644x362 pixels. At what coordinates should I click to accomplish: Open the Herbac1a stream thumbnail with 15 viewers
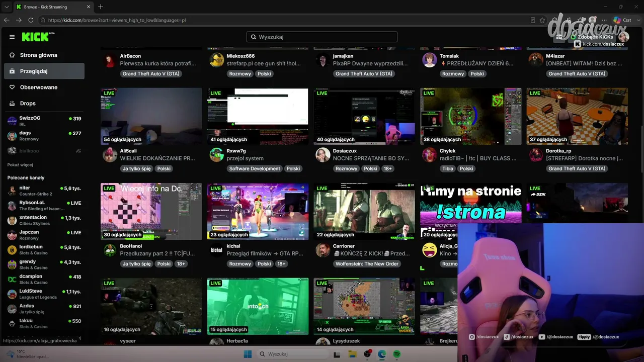[x=258, y=307]
